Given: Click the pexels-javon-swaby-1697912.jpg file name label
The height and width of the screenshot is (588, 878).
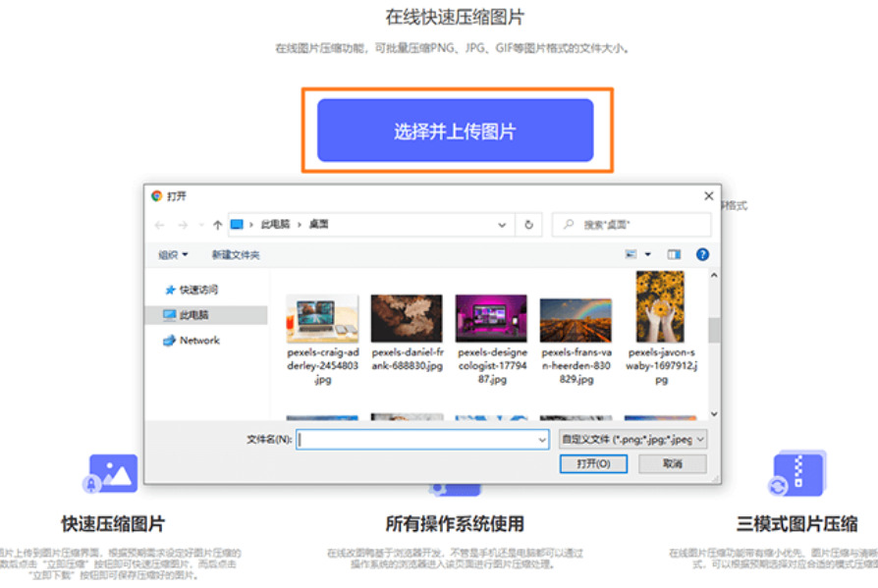Looking at the screenshot, I should 661,366.
